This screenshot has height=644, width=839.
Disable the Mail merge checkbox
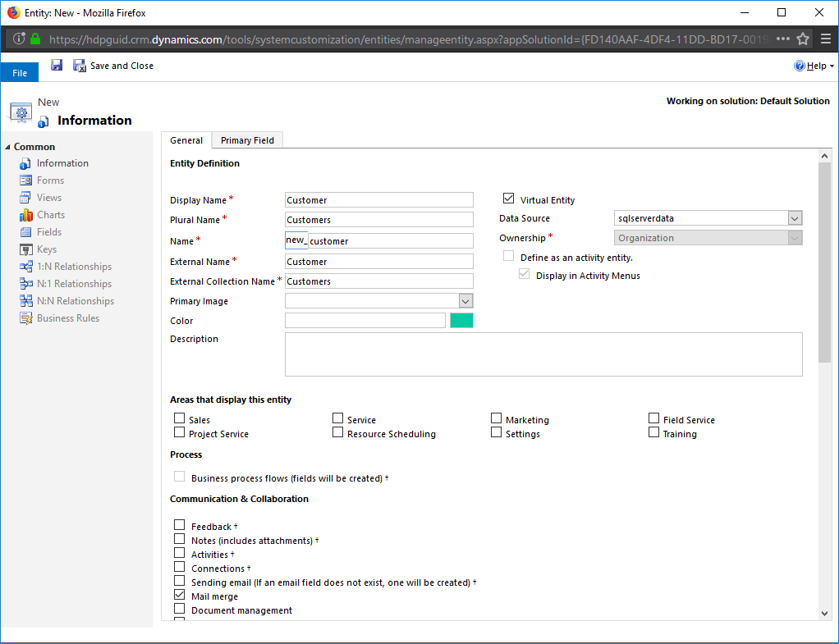point(179,594)
